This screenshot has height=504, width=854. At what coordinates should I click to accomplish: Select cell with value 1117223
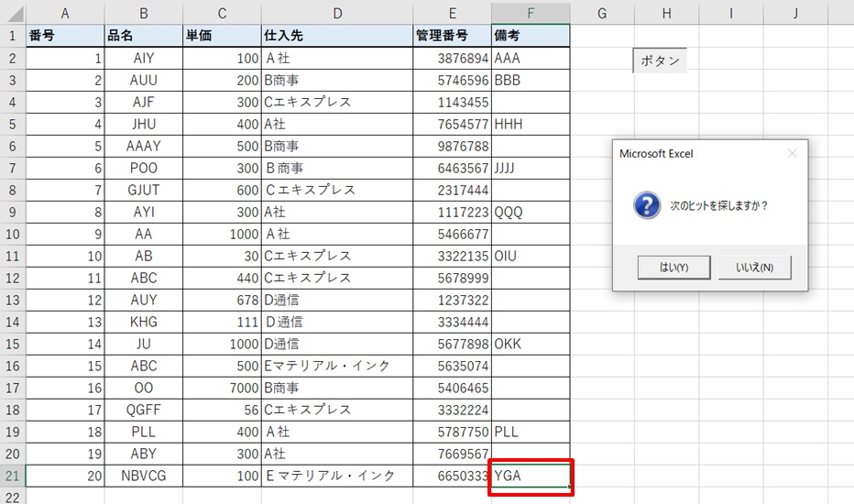(452, 212)
